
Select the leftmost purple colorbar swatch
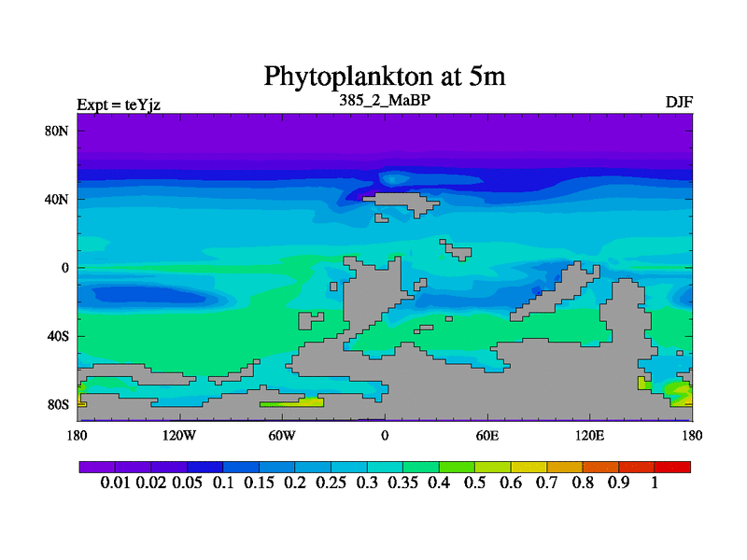[x=97, y=467]
